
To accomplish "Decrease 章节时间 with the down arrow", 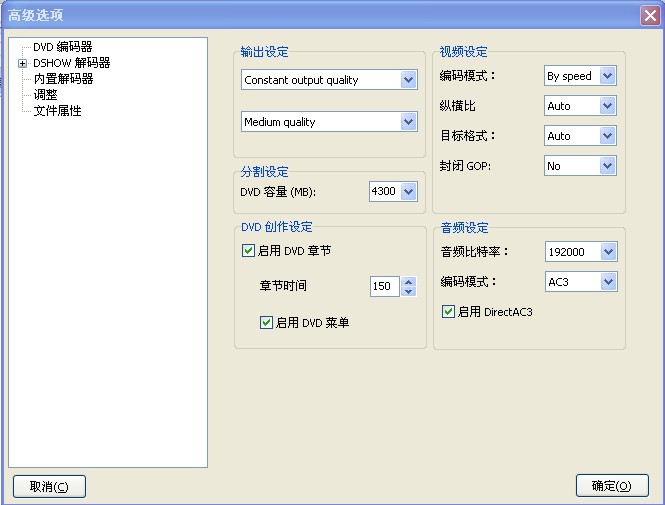I will coord(408,291).
